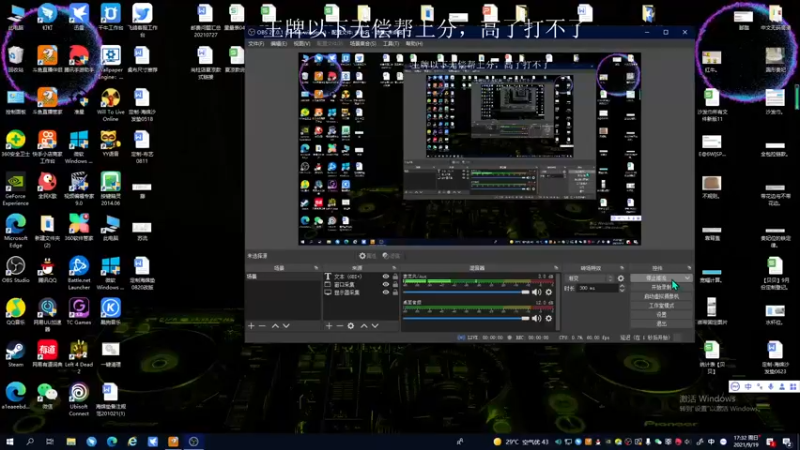Click the transition duration input field
This screenshot has width=800, height=450.
click(x=597, y=288)
